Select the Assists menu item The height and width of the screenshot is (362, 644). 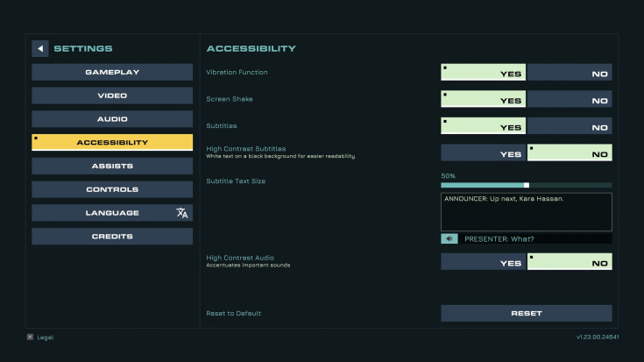pyautogui.click(x=112, y=166)
